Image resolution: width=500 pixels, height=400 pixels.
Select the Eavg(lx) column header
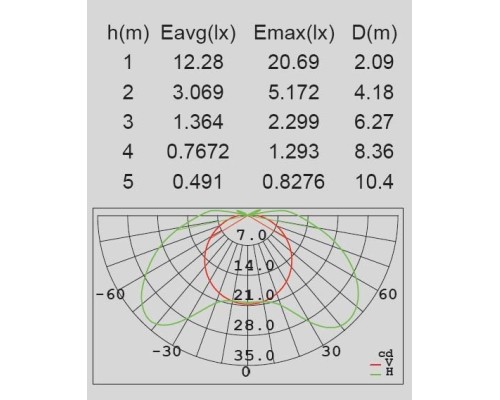pos(198,33)
